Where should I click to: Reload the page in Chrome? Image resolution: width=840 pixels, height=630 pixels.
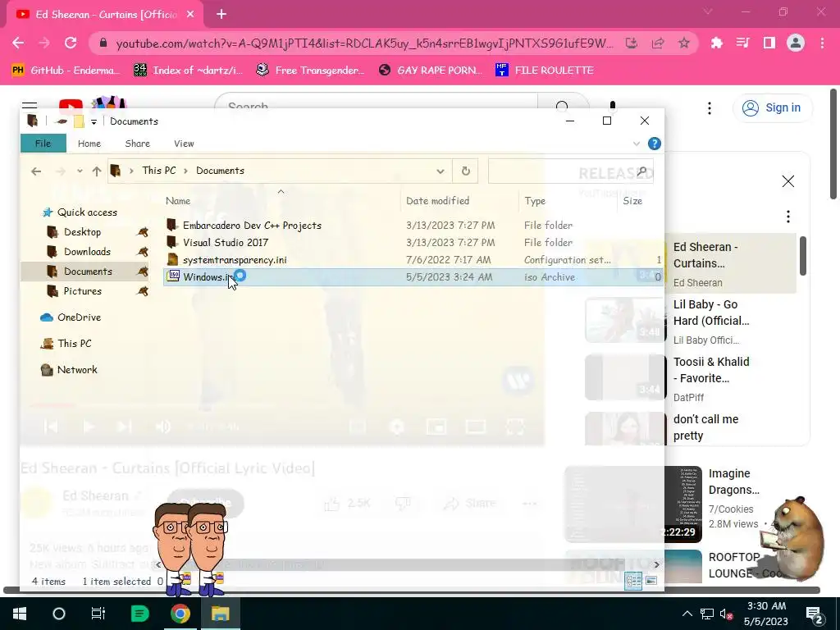click(x=71, y=43)
